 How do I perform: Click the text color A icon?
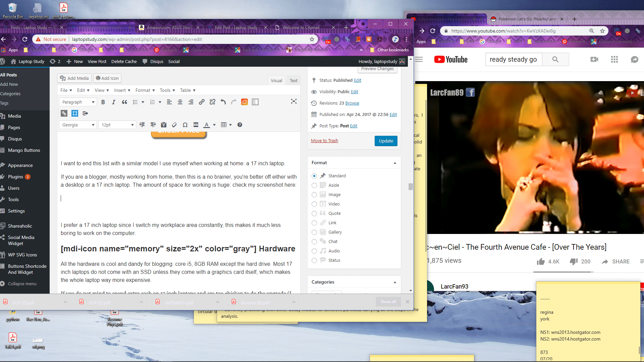click(x=207, y=125)
